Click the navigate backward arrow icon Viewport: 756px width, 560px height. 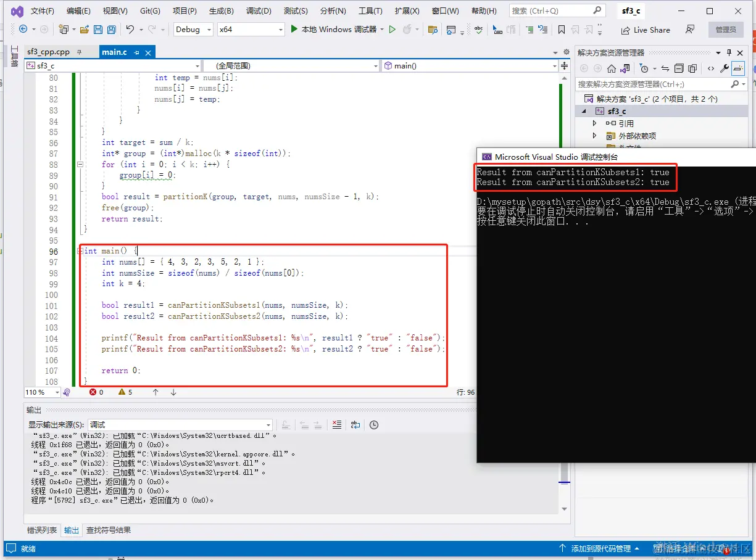pyautogui.click(x=23, y=30)
